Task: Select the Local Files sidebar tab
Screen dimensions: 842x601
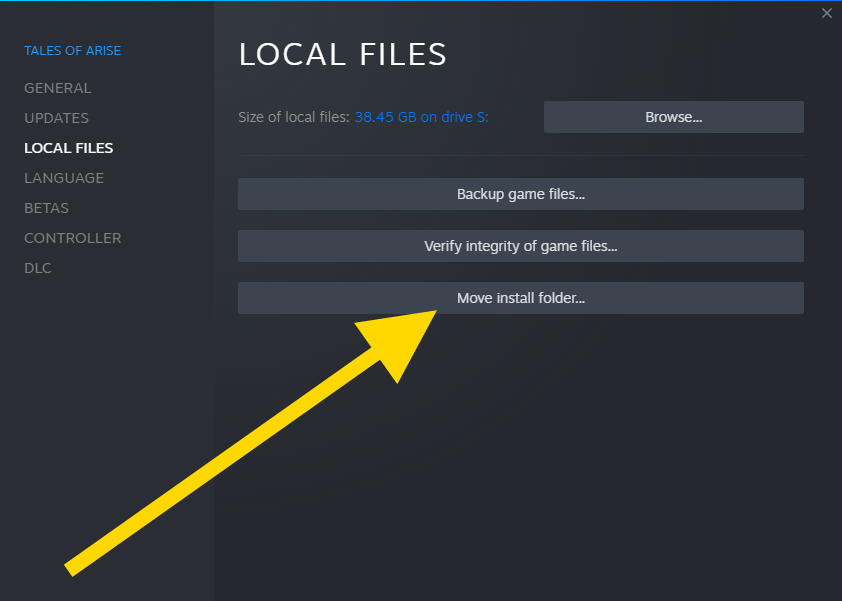Action: (x=68, y=148)
